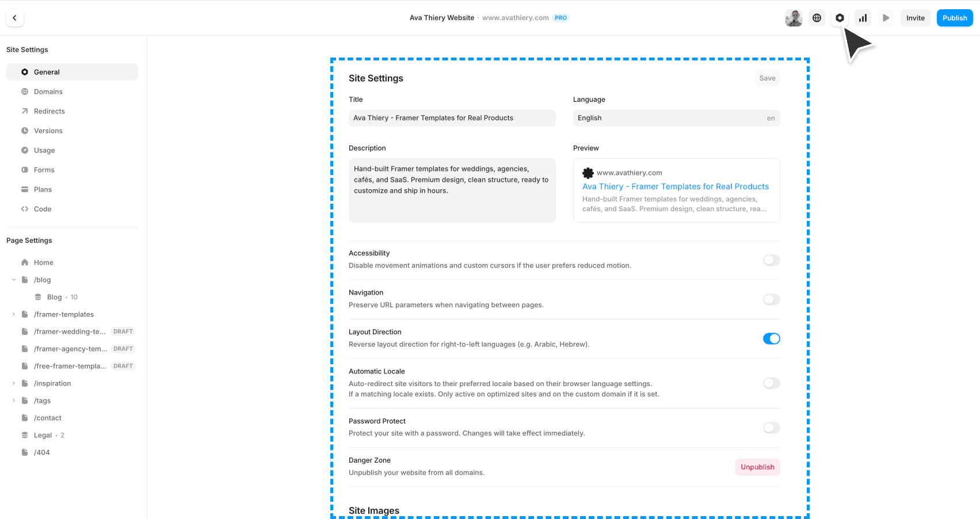Click the page icon of the /free-framer-templa... draft
This screenshot has height=519, width=980.
25,366
